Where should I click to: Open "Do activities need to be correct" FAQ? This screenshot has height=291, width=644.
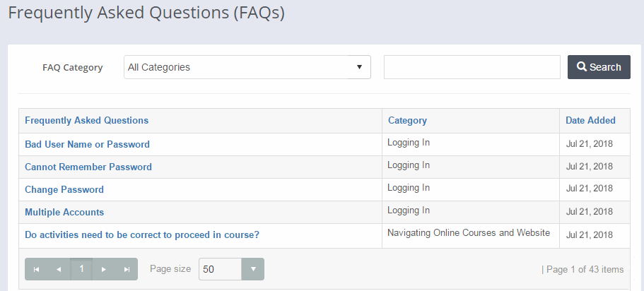[x=142, y=235]
